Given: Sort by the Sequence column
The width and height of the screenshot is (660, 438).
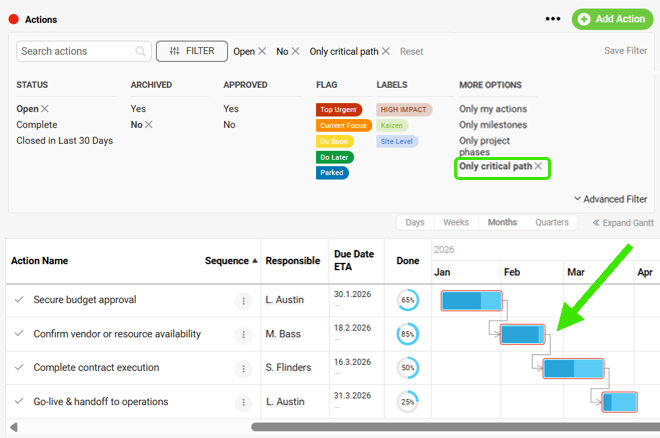Looking at the screenshot, I should pyautogui.click(x=230, y=261).
